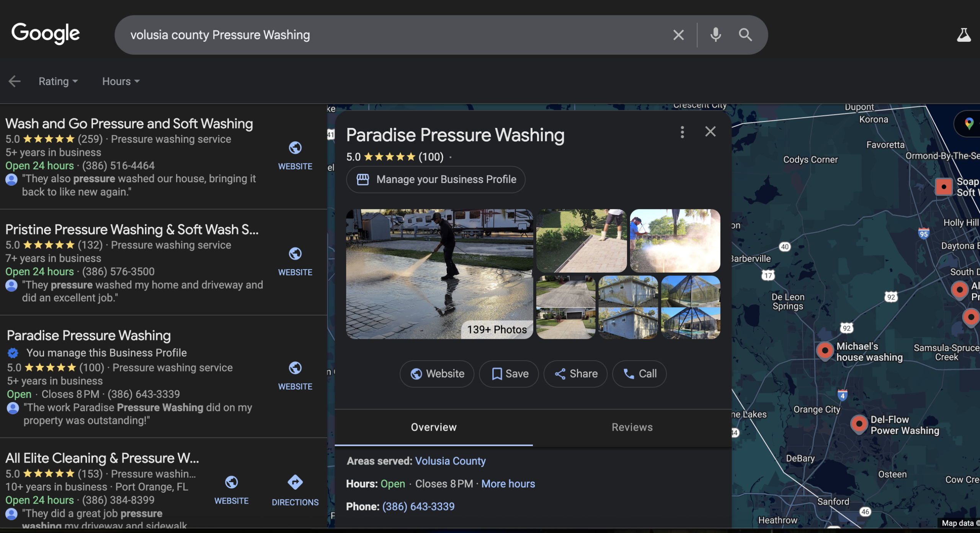Viewport: 980px width, 533px height.
Task: Expand the Rating filter dropdown
Action: click(58, 81)
